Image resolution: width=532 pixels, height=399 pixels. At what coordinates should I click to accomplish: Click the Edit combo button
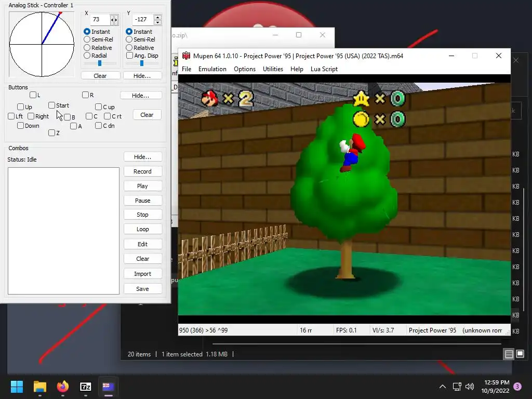142,244
